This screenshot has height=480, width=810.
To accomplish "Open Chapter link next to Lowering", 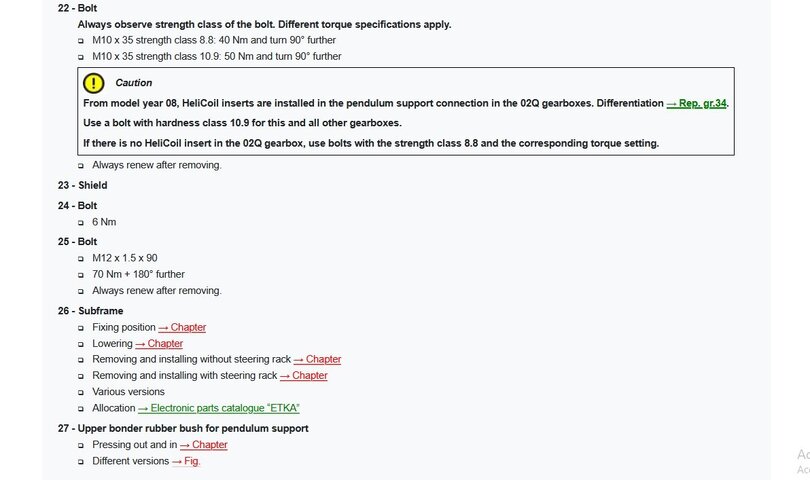I will click(x=159, y=343).
